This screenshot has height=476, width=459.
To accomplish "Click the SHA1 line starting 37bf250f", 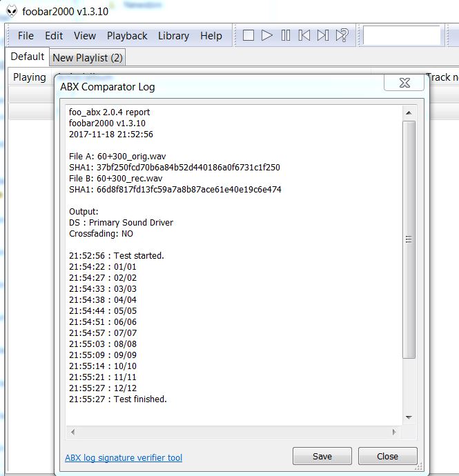I will (175, 167).
